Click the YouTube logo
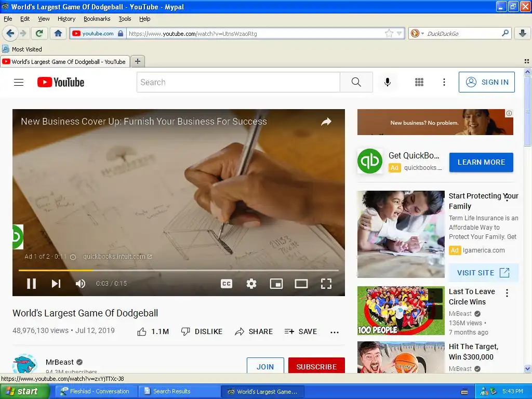Viewport: 532px width, 399px height. (61, 82)
